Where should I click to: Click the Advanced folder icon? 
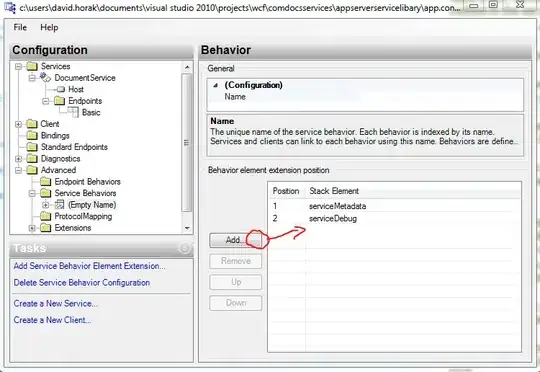click(x=32, y=170)
